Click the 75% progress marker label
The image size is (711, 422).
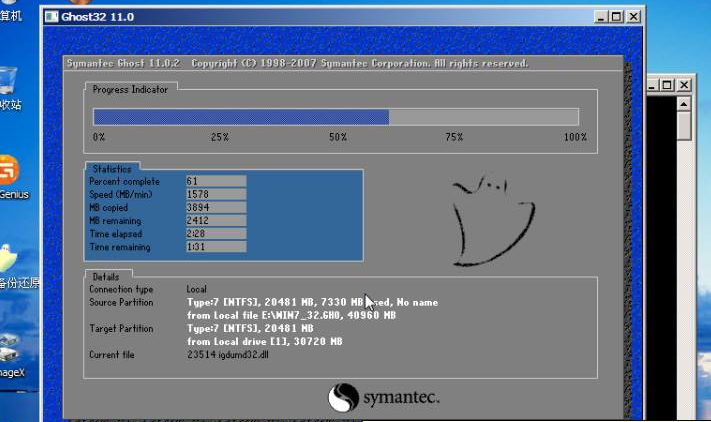[x=454, y=137]
